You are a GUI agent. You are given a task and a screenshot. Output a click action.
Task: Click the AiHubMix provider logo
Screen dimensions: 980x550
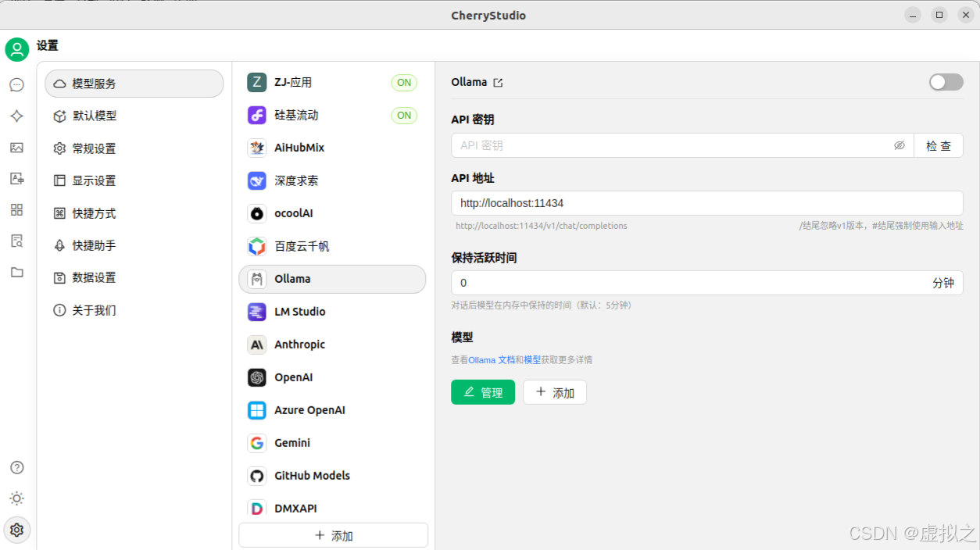[x=256, y=148]
